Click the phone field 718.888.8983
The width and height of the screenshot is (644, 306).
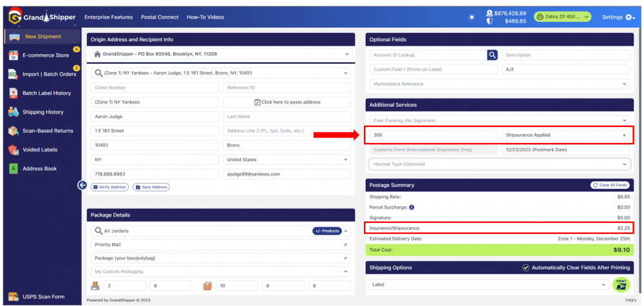coord(155,174)
